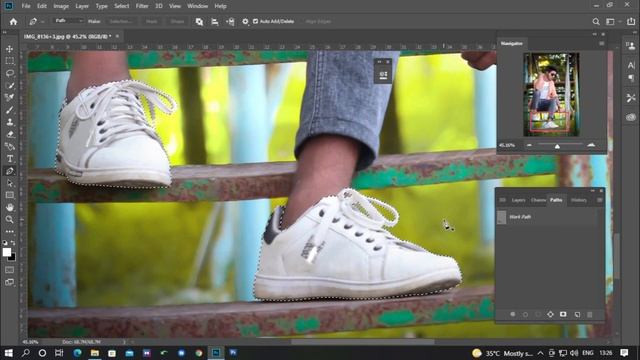Image resolution: width=640 pixels, height=360 pixels.
Task: Open Windows Start button
Action: 8,353
